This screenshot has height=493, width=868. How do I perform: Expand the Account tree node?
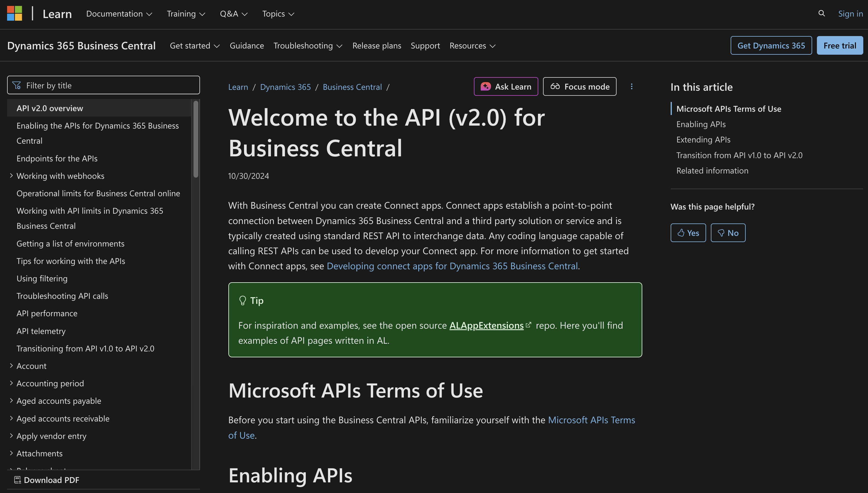point(11,365)
